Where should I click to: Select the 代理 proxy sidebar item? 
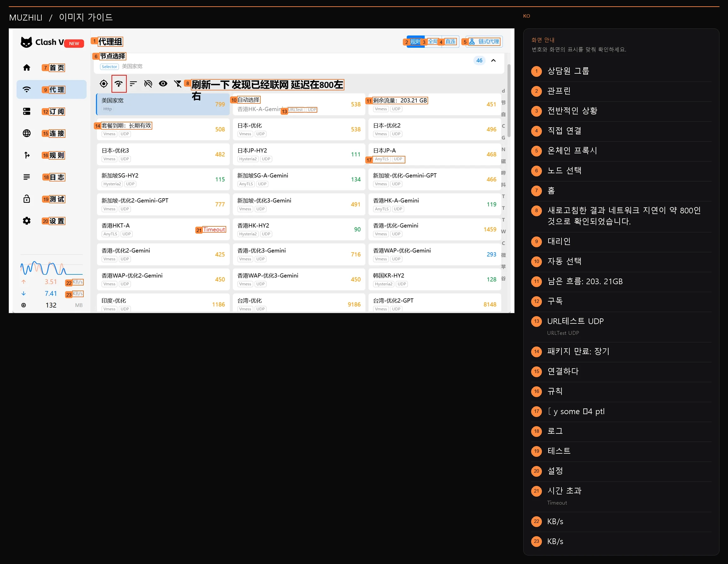point(51,89)
